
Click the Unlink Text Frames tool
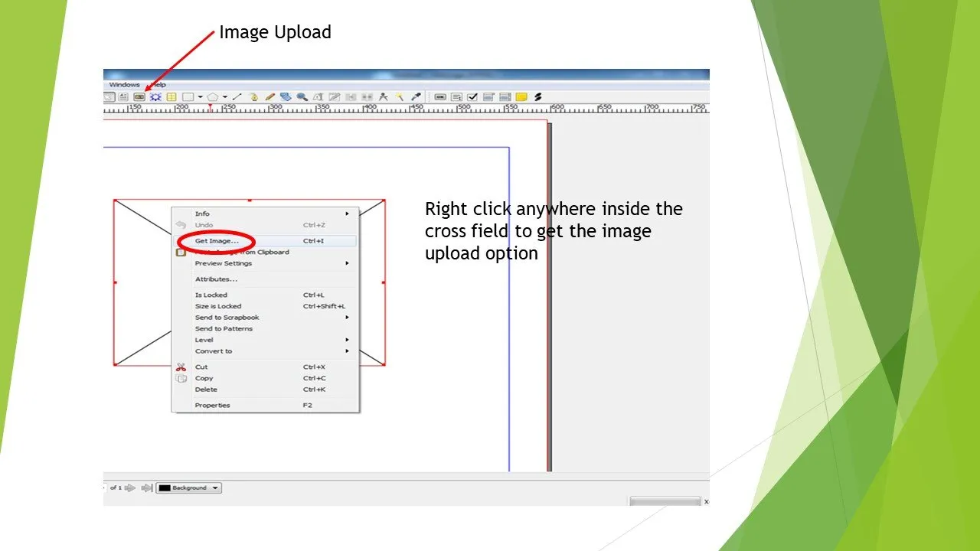click(367, 97)
